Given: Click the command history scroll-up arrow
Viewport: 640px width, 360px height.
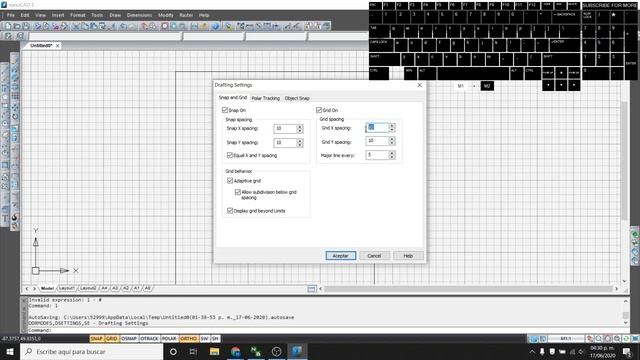Looking at the screenshot, I should [x=625, y=301].
